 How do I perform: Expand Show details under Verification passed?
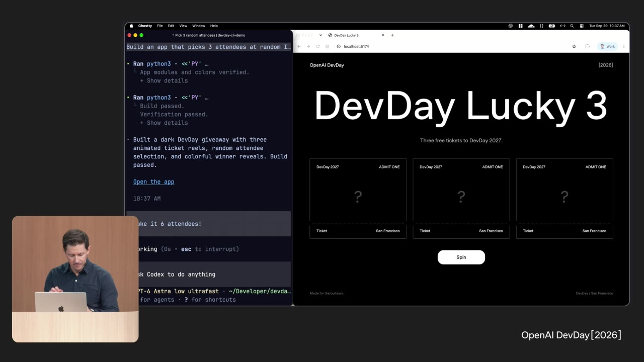(164, 123)
